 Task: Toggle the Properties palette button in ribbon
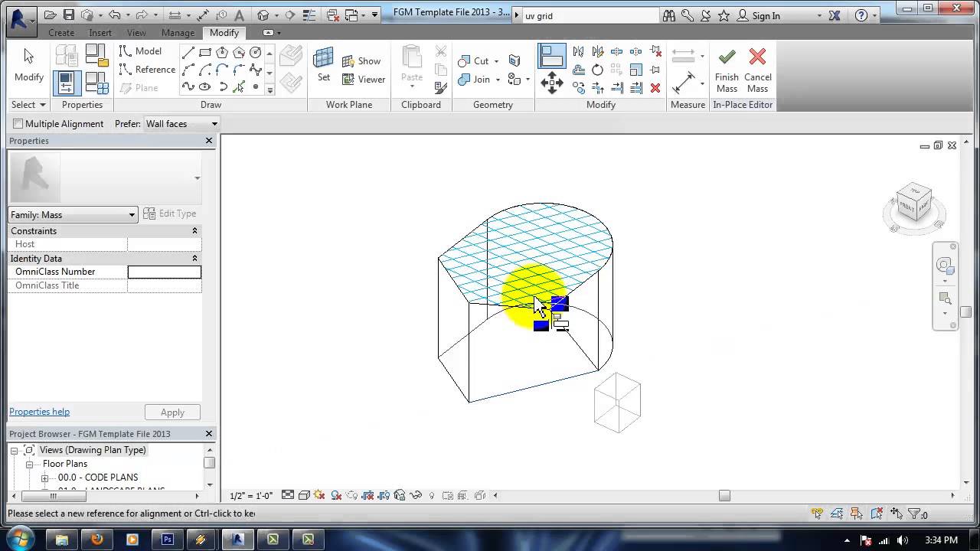click(67, 82)
